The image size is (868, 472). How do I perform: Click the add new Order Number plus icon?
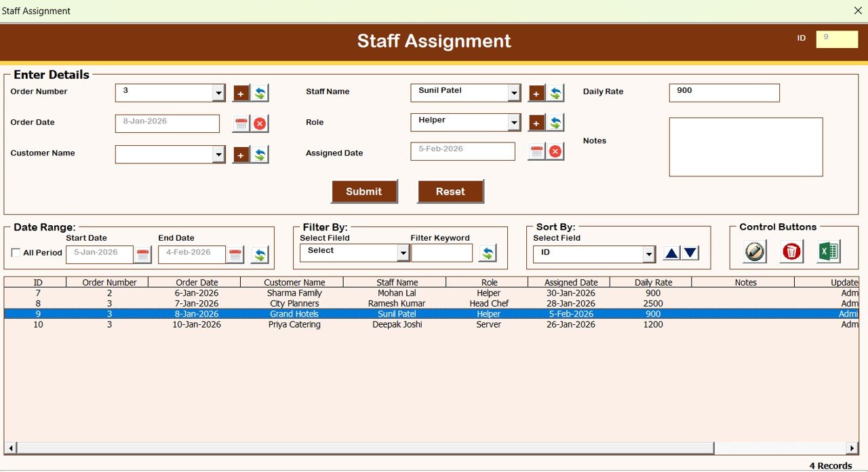coord(241,93)
